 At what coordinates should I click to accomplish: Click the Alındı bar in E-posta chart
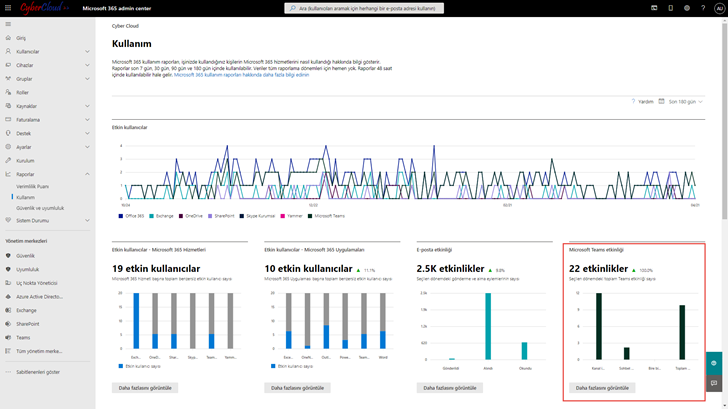[x=488, y=326]
